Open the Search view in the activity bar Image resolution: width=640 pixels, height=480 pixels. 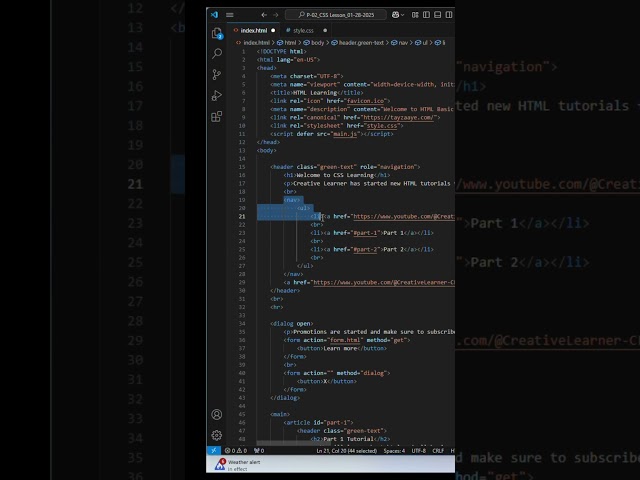point(217,53)
